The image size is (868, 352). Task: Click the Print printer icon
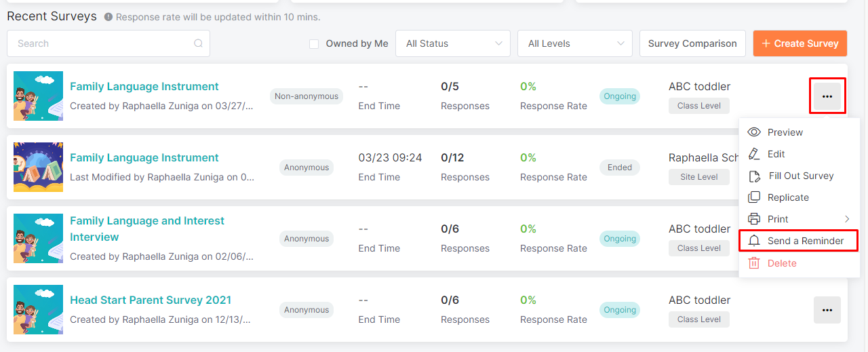[x=754, y=219]
